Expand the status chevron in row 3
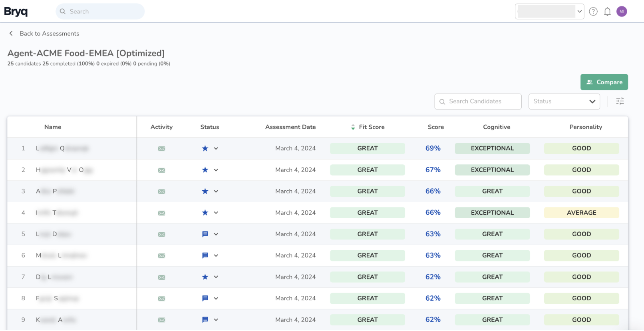The height and width of the screenshot is (331, 644). [216, 191]
